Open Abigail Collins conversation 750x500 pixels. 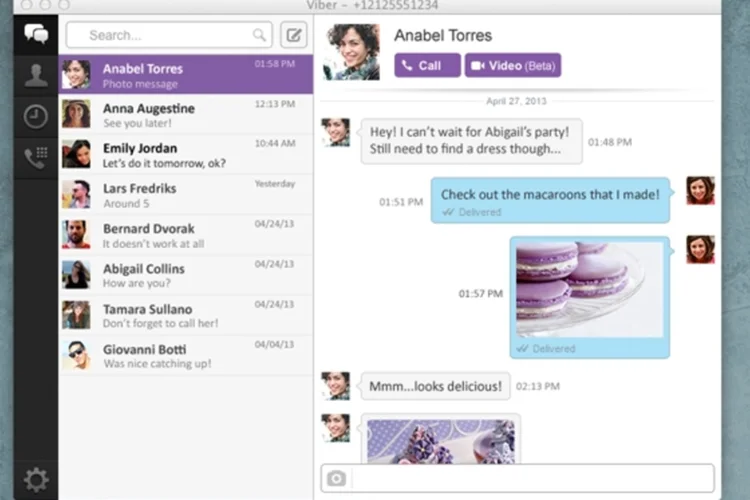click(186, 275)
